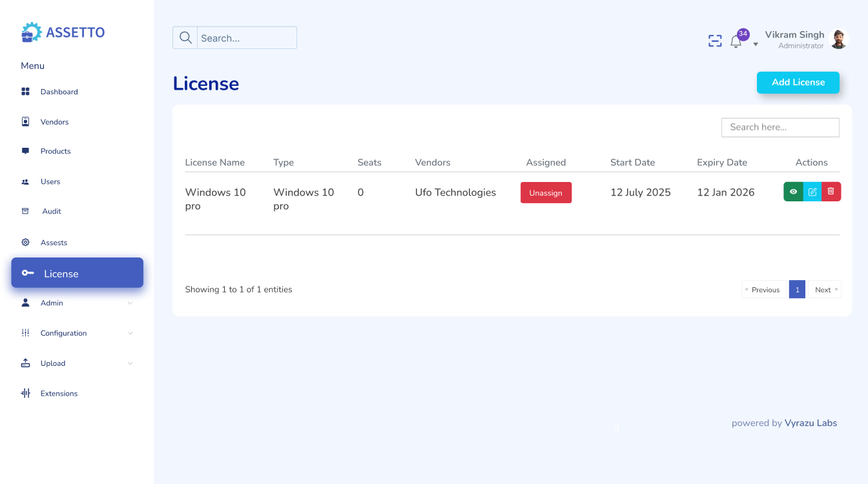Click the red trash delete icon
This screenshot has height=484, width=868.
[831, 192]
